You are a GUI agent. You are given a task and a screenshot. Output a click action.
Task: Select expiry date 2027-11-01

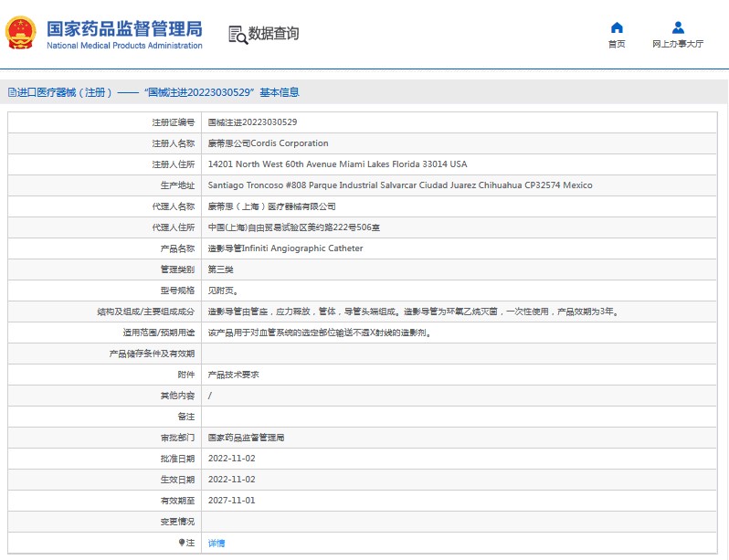pyautogui.click(x=231, y=501)
